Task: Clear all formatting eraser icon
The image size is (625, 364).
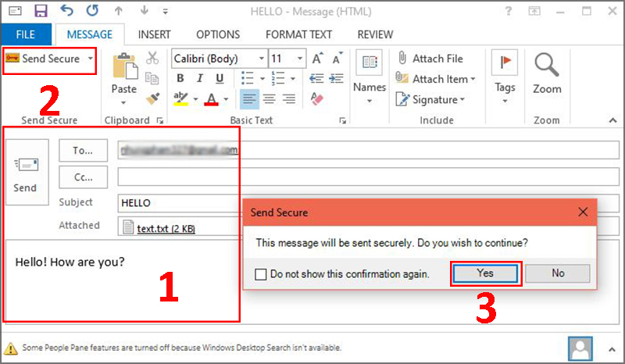Action: pyautogui.click(x=317, y=98)
